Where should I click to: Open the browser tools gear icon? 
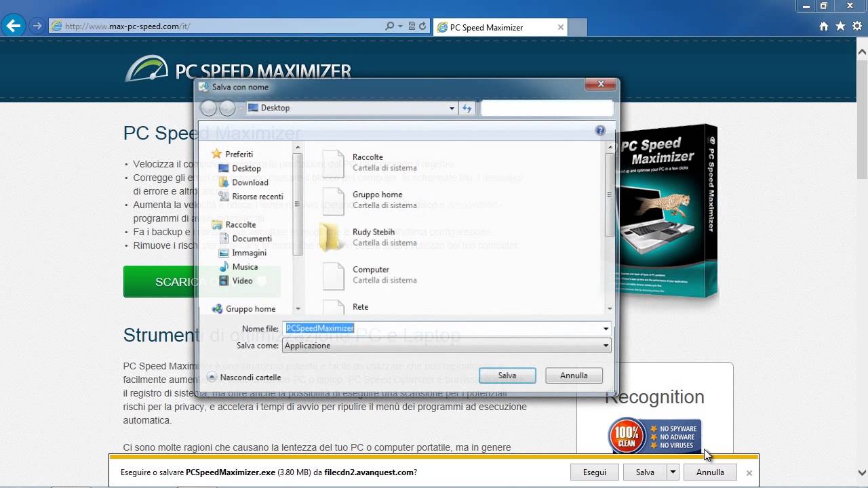(x=856, y=26)
